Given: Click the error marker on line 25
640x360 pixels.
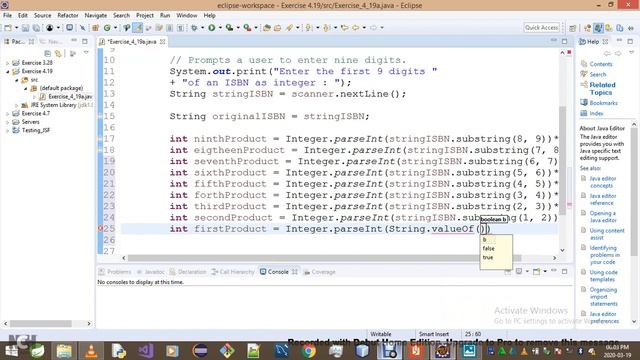Looking at the screenshot, I should pyautogui.click(x=100, y=229).
